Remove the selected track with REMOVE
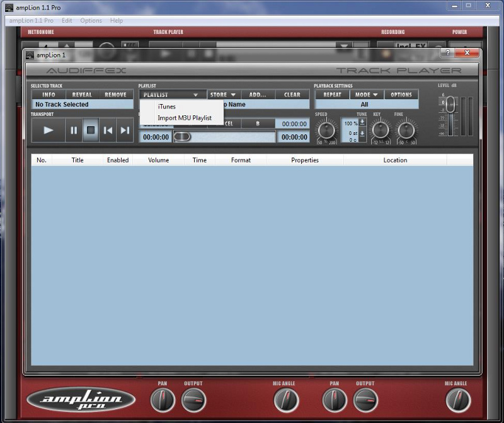The image size is (504, 423). pos(116,95)
